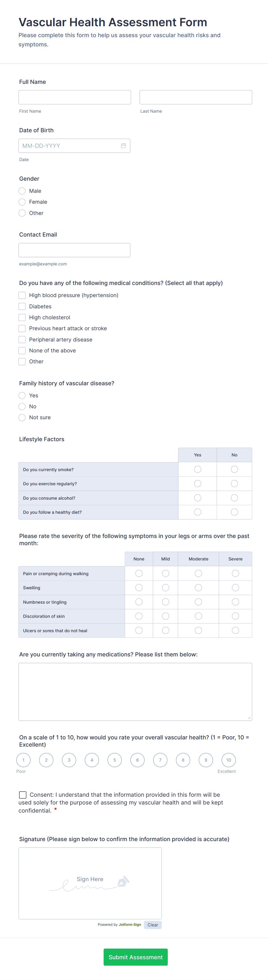Rate Pain or cramping during walking as Severe

click(x=235, y=573)
